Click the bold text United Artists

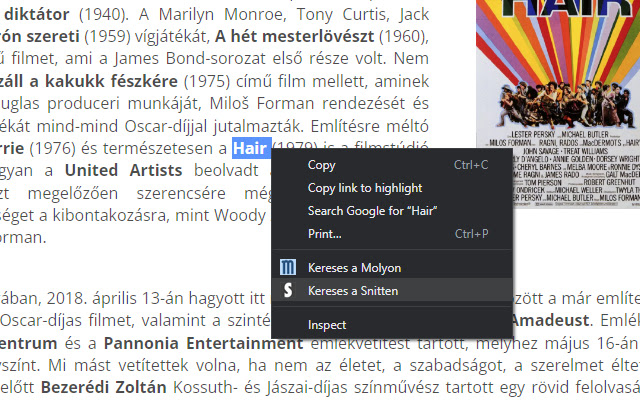(123, 170)
